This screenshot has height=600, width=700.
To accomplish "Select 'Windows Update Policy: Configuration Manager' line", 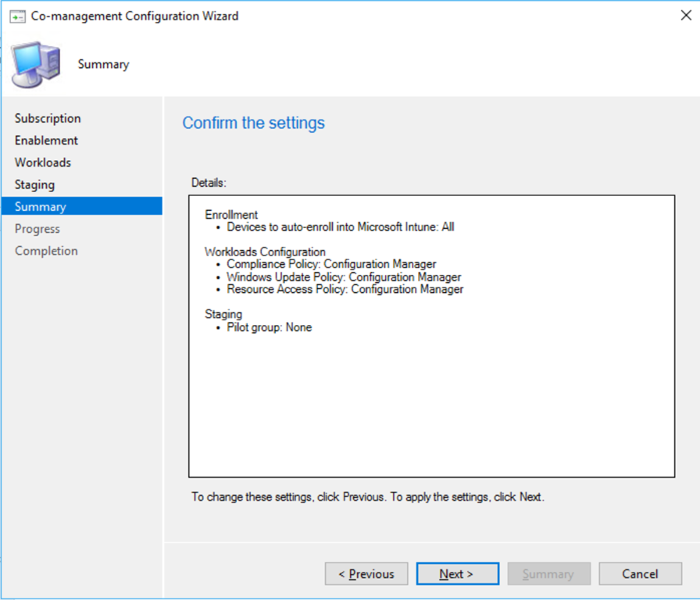I will pos(344,277).
